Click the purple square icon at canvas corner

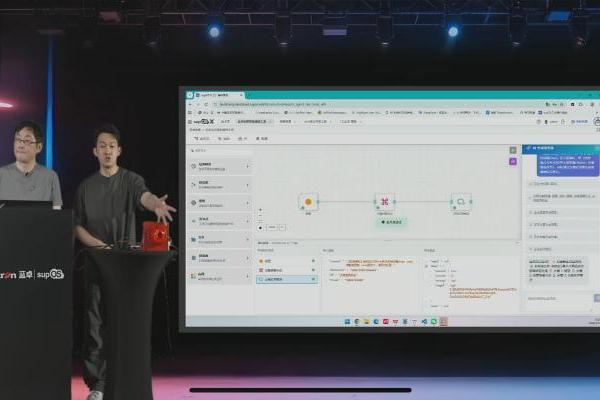pyautogui.click(x=513, y=162)
